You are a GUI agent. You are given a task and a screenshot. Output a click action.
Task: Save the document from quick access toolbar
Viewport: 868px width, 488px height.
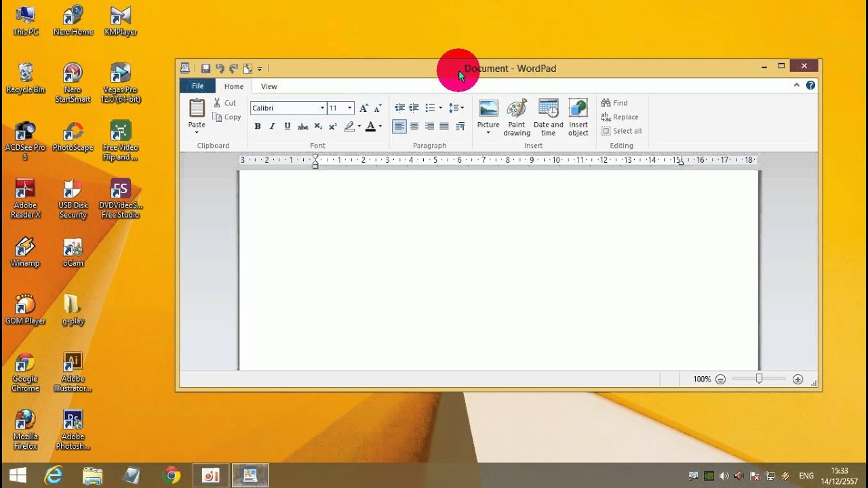coord(205,68)
